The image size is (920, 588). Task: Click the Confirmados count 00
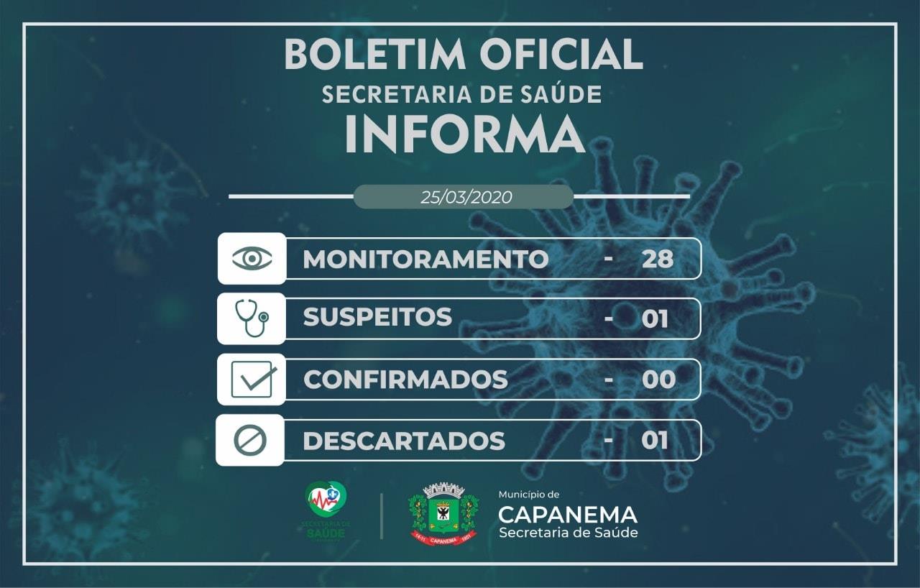coord(658,380)
